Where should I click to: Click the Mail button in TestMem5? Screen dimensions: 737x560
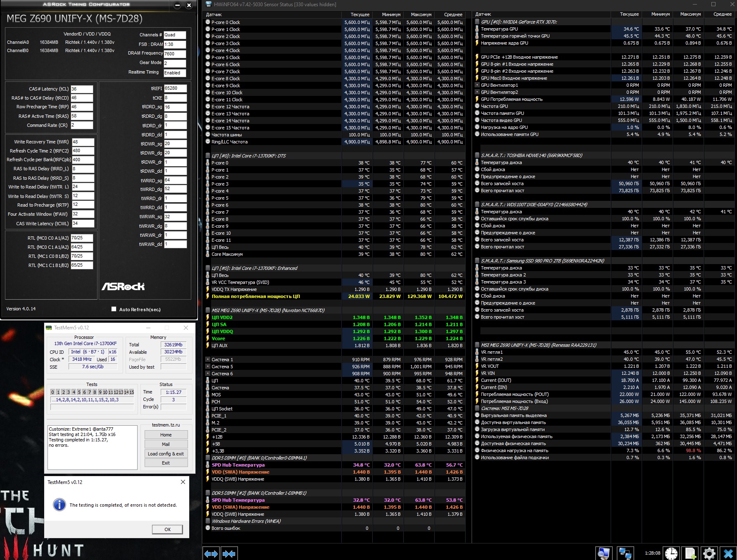(166, 444)
